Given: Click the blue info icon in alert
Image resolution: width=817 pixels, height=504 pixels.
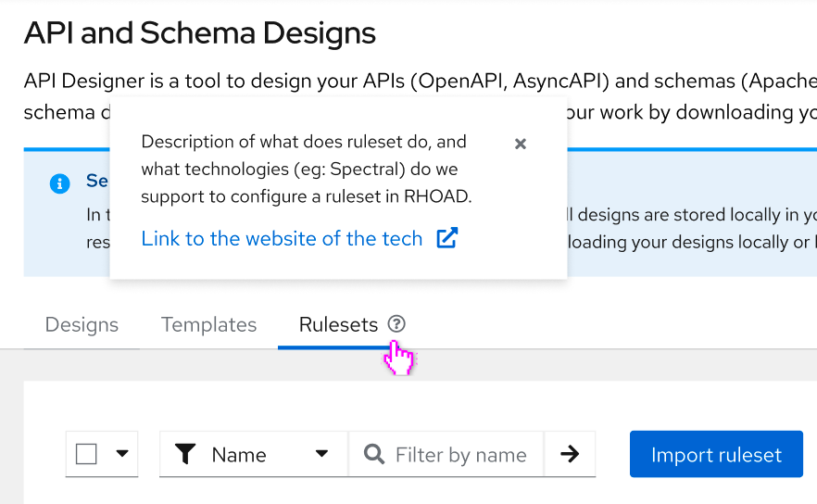Looking at the screenshot, I should tap(59, 183).
